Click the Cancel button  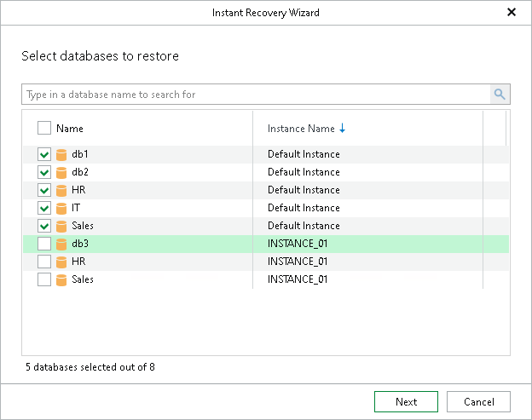pyautogui.click(x=478, y=402)
